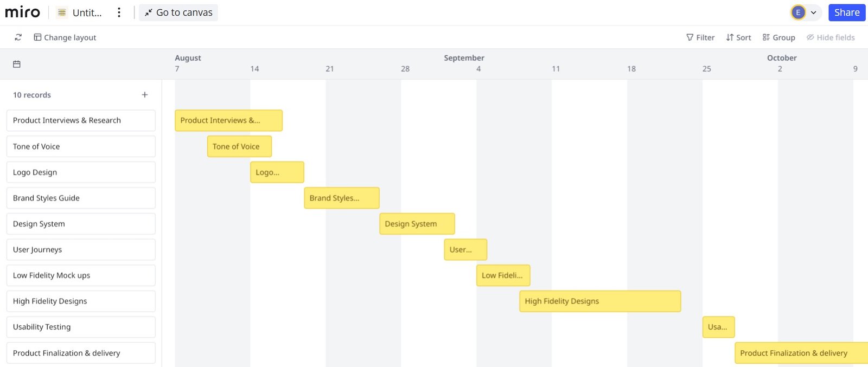Toggle Hide fields visibility option
This screenshot has height=367, width=868.
tap(831, 37)
